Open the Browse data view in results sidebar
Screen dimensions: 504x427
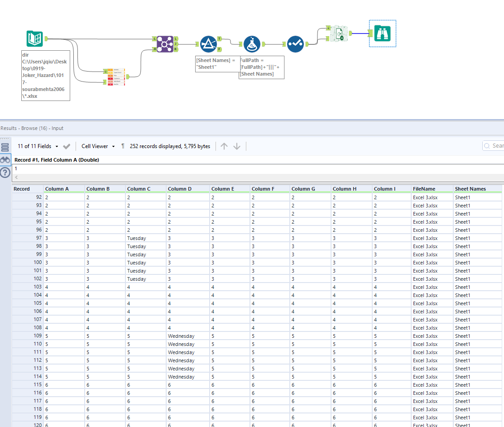pyautogui.click(x=5, y=159)
